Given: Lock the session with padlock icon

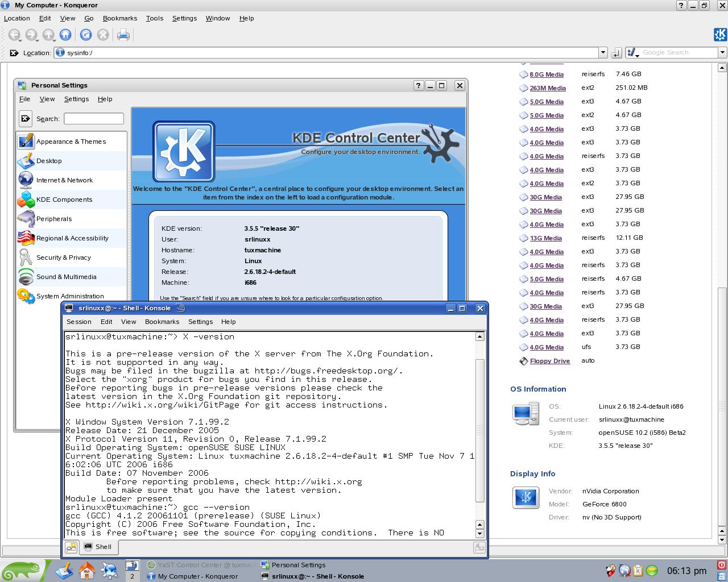Looking at the screenshot, I should [x=722, y=576].
